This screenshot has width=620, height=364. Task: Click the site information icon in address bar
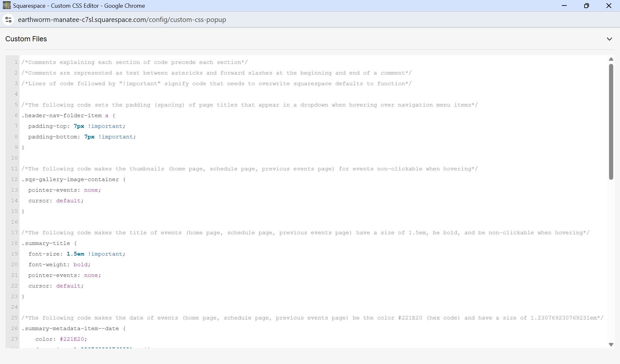tap(8, 20)
